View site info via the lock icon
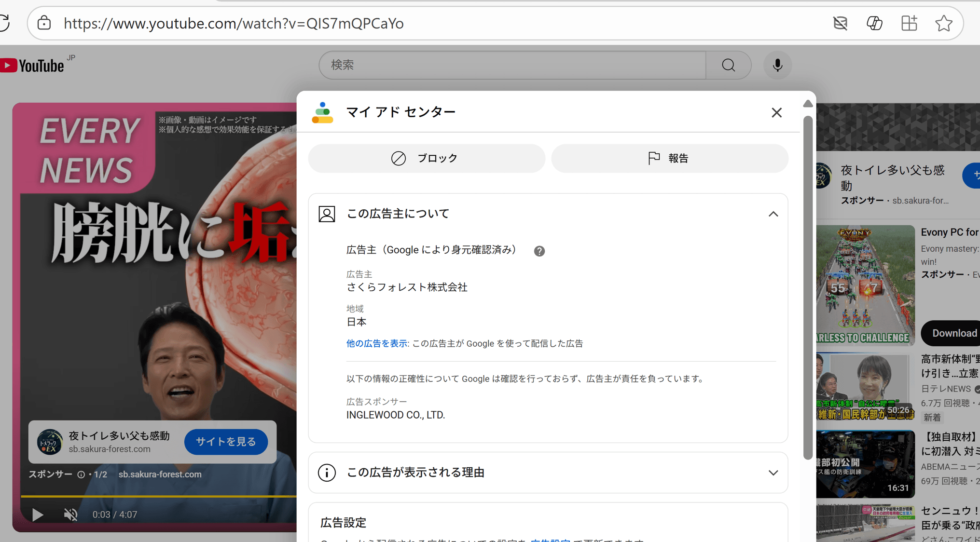 pos(44,23)
